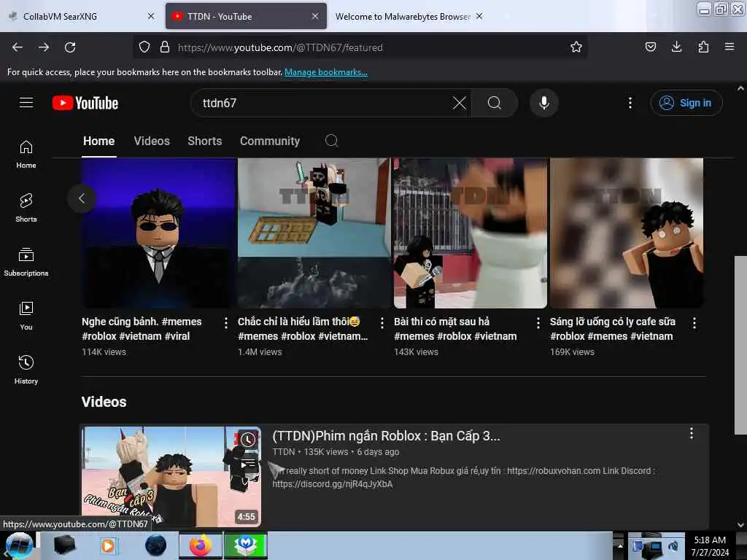Open the Pocket save icon
Screen dimensions: 747x560
tap(650, 47)
